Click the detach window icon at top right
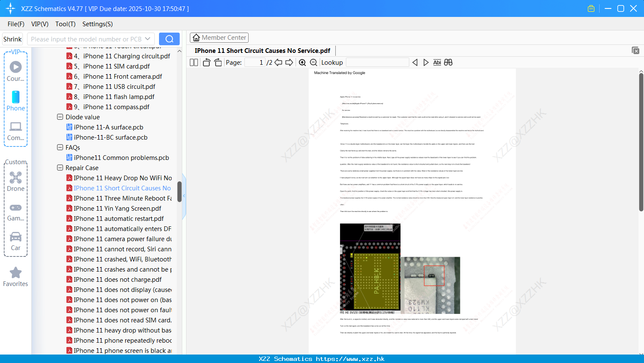This screenshot has height=363, width=644. coord(636,50)
